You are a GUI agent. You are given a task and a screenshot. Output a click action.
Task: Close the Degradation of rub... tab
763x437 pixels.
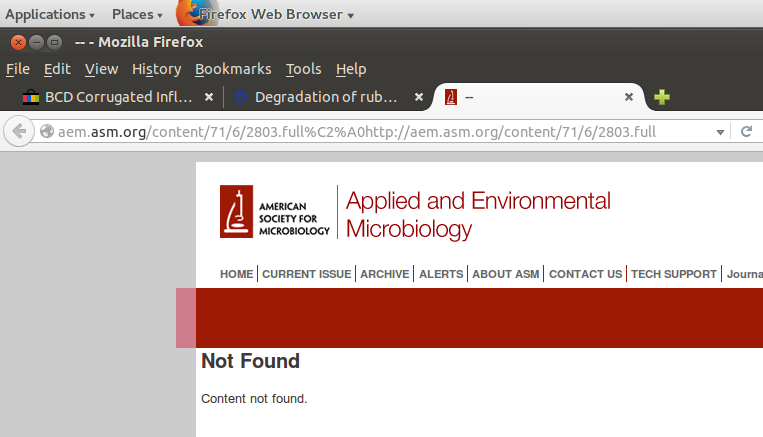pos(419,98)
